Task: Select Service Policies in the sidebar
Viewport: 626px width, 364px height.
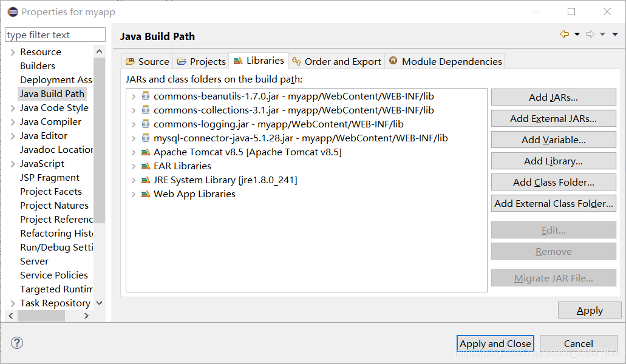Action: (54, 275)
